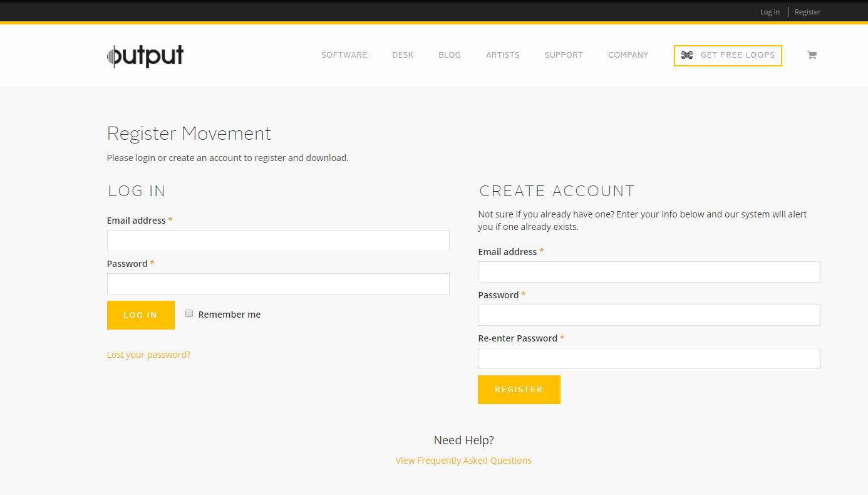The height and width of the screenshot is (495, 868).
Task: Click the Create Account heading
Action: pos(557,191)
